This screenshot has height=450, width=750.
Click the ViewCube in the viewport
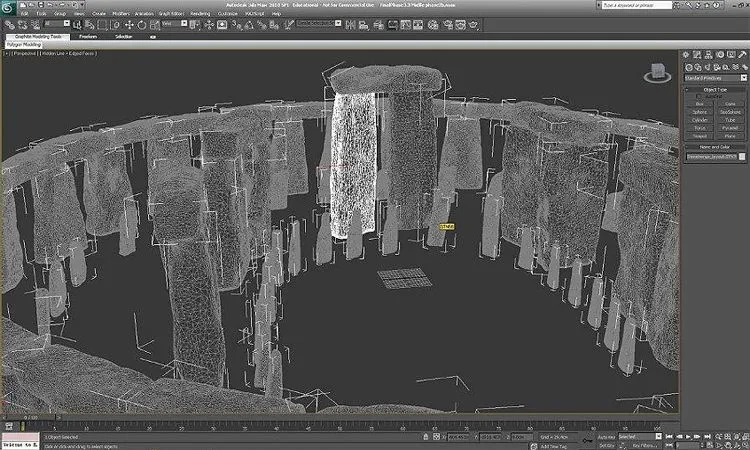(658, 72)
